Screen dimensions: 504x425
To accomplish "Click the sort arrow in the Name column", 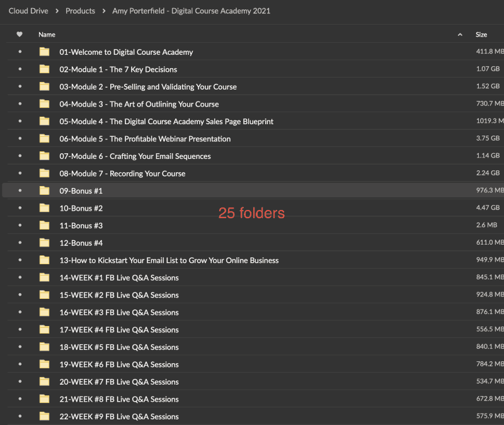I will pyautogui.click(x=460, y=35).
